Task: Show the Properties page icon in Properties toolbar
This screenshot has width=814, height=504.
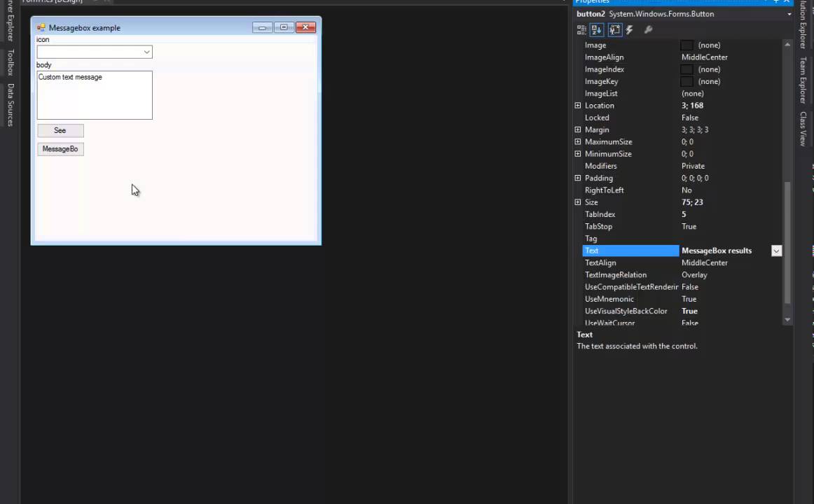Action: (x=614, y=30)
